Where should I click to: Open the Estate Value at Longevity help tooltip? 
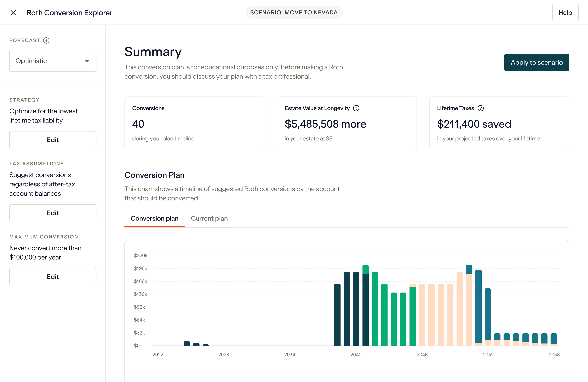click(x=356, y=108)
